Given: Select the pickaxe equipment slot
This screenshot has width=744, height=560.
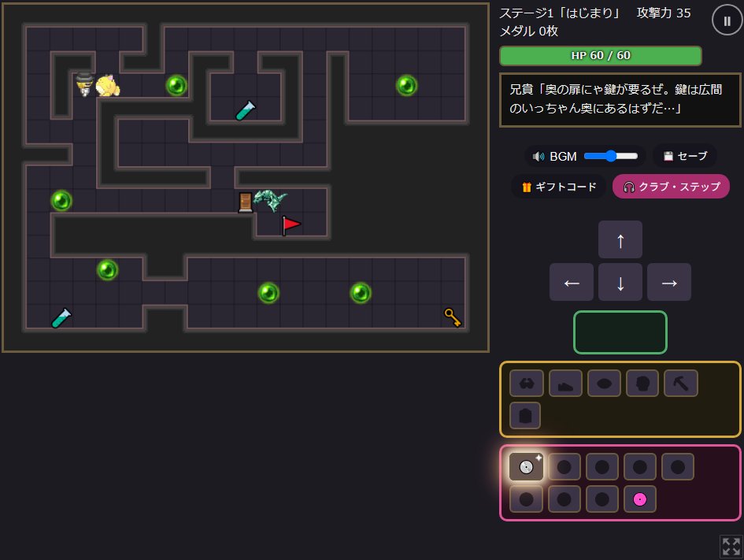Looking at the screenshot, I should 681,383.
